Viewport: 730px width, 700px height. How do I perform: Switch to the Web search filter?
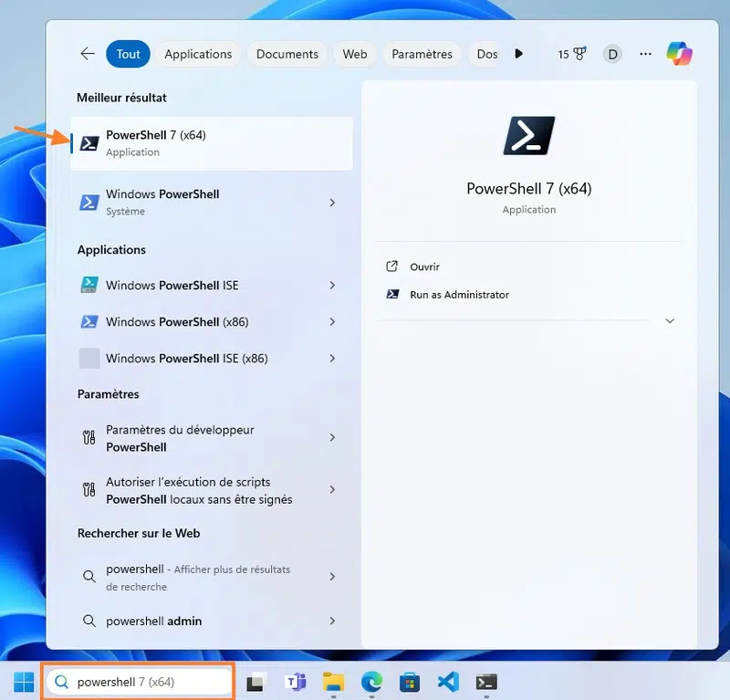coord(354,54)
